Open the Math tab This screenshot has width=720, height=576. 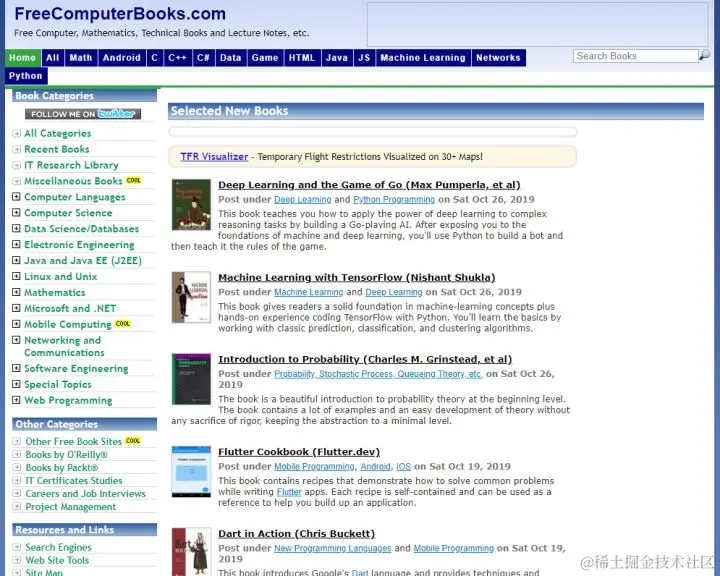point(81,58)
